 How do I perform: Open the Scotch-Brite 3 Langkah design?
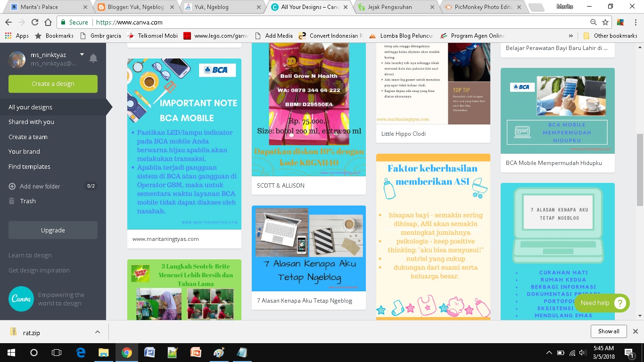[184, 289]
